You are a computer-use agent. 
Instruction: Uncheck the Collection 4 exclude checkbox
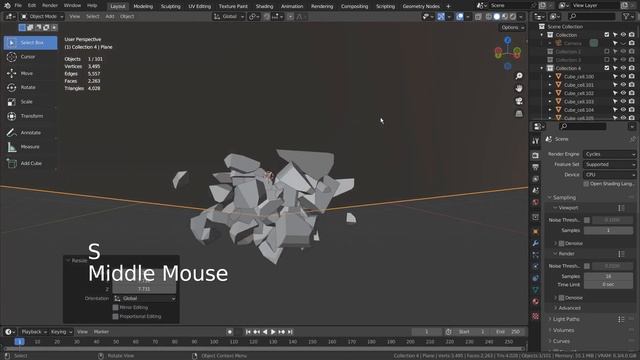pyautogui.click(x=607, y=68)
